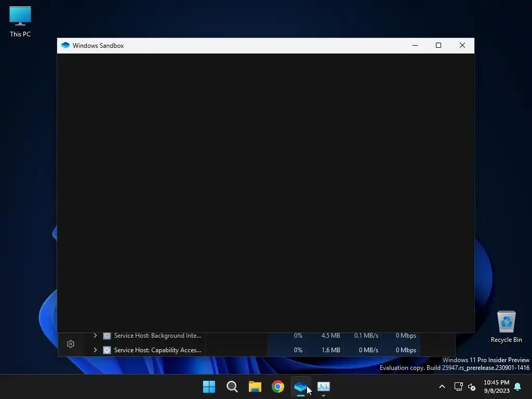Click the 1.6 MB memory value
Viewport: 532px width, 399px height.
click(330, 350)
